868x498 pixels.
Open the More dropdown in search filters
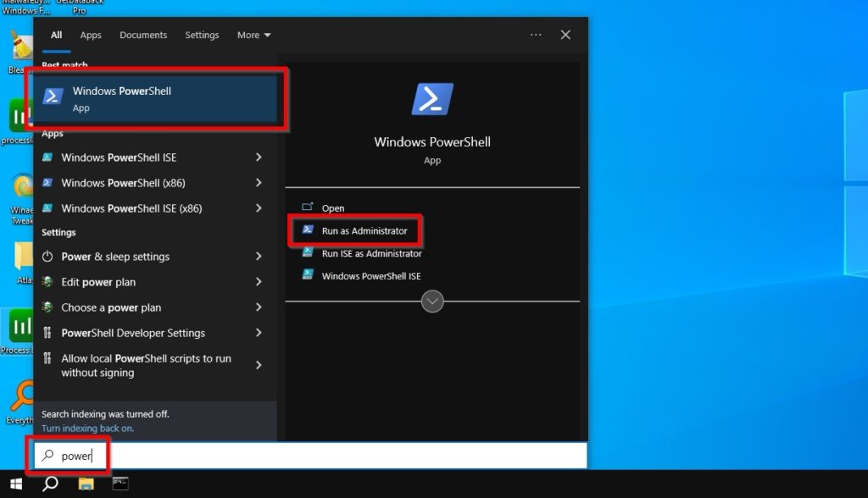[253, 35]
